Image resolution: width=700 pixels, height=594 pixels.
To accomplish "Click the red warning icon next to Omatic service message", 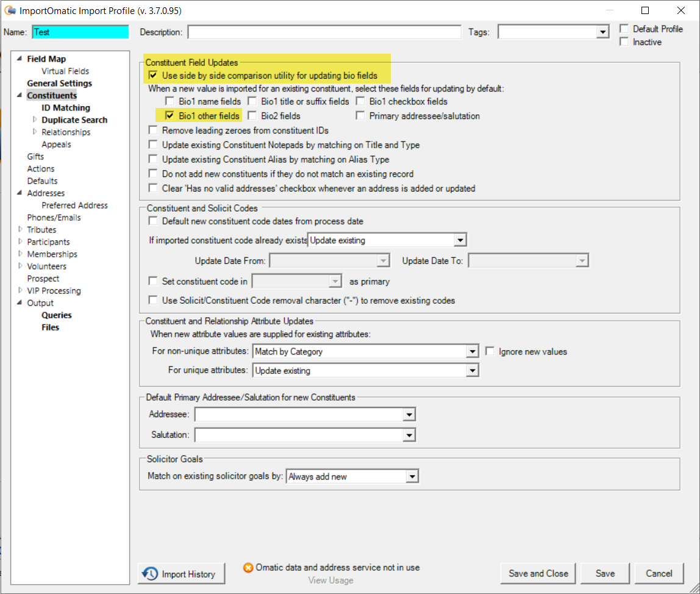I will pos(248,567).
